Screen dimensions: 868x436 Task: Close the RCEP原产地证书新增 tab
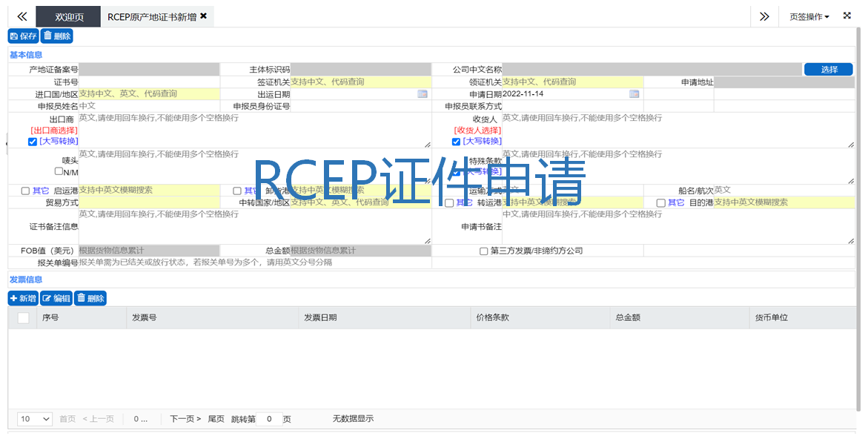coord(204,16)
